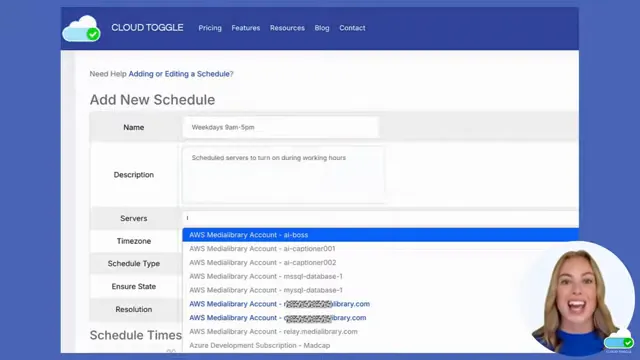
Task: Click the Servers search input
Action: tap(380, 218)
